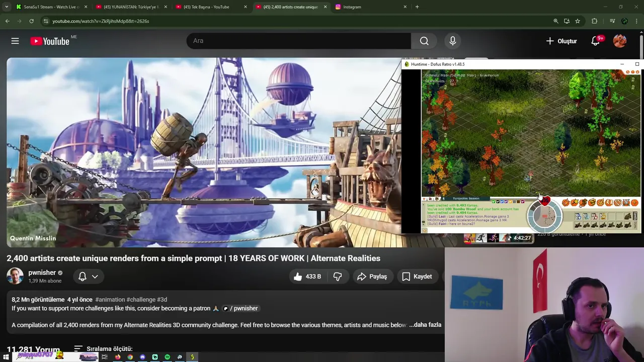Image resolution: width=644 pixels, height=362 pixels.
Task: Save the video with Kaydet
Action: (x=417, y=277)
